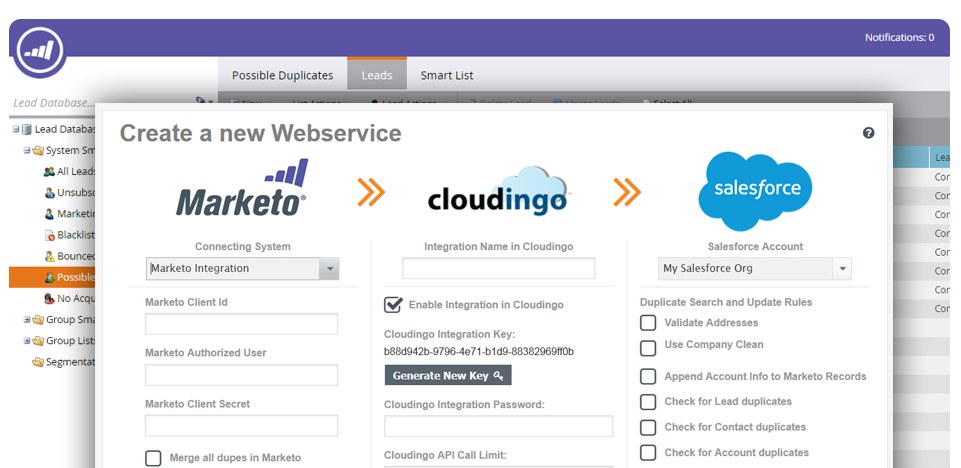Image resolution: width=961 pixels, height=468 pixels.
Task: Select All Leads in the tree
Action: (76, 172)
